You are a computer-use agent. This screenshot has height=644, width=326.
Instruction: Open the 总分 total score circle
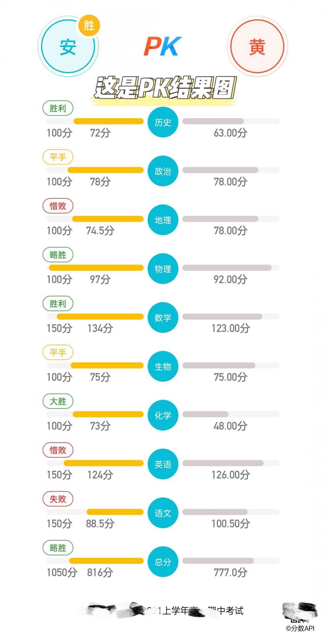(163, 562)
